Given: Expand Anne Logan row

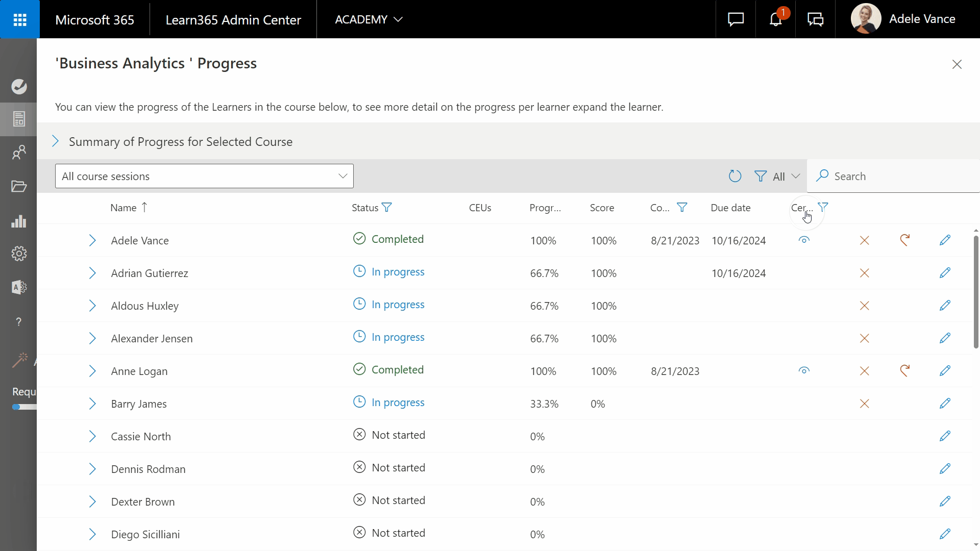Looking at the screenshot, I should coord(92,371).
